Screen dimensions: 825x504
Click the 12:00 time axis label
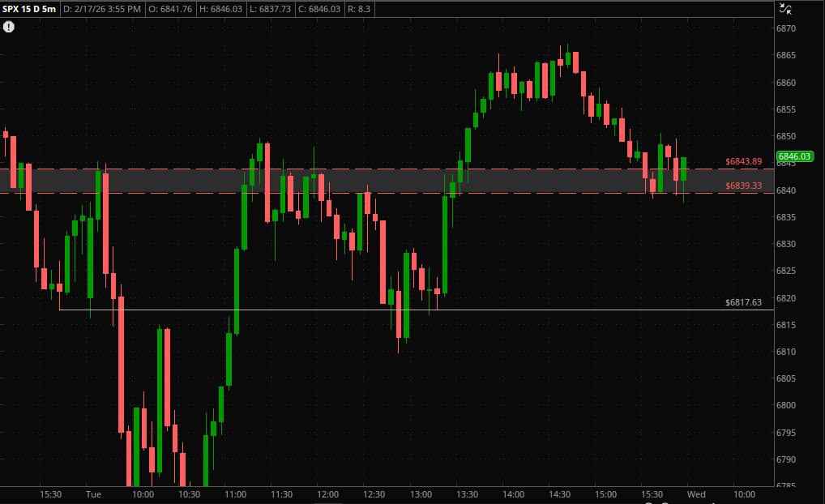point(327,494)
